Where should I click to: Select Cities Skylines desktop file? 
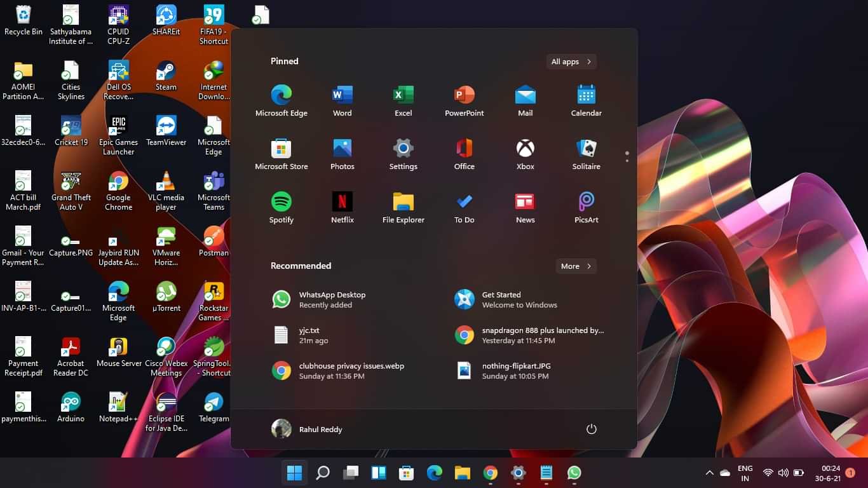tap(71, 80)
